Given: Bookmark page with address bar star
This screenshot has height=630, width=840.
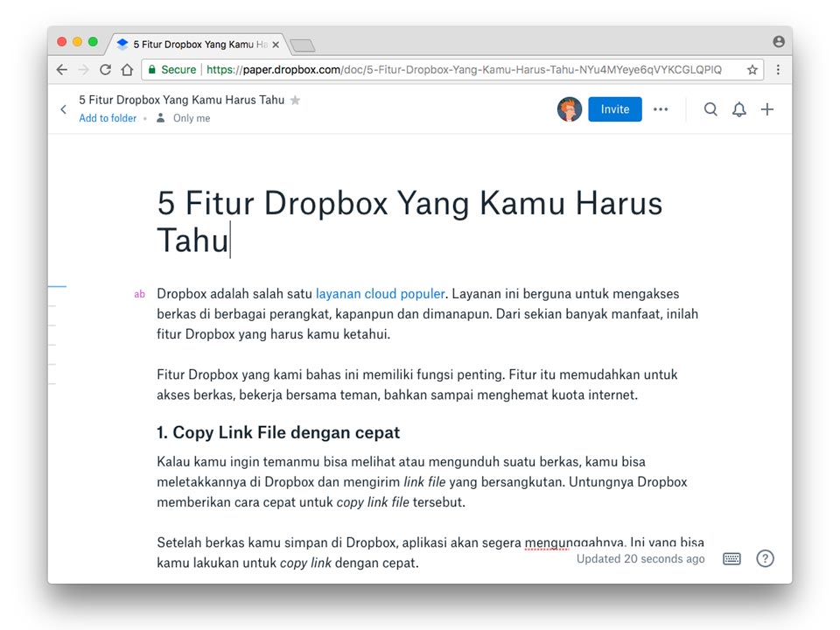Looking at the screenshot, I should 752,70.
